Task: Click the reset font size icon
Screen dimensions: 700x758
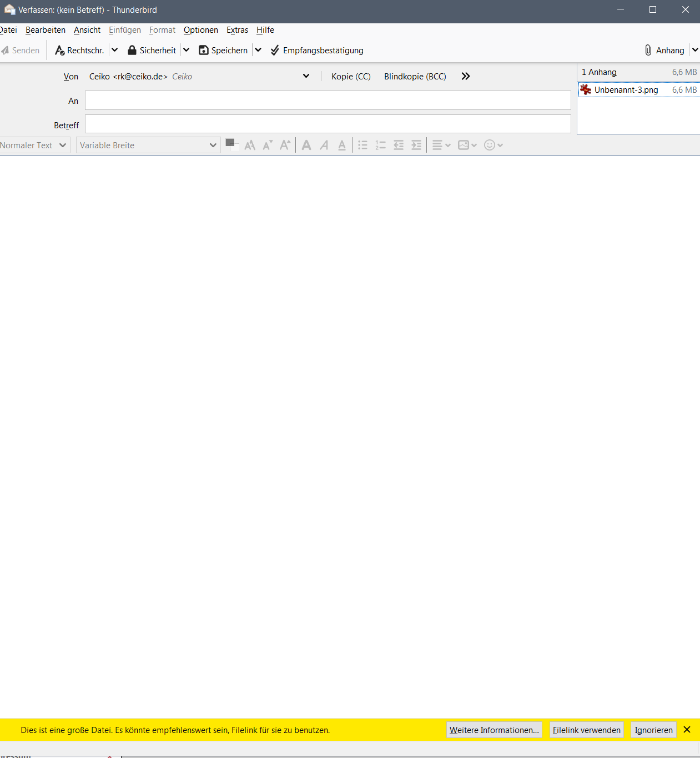Action: tap(250, 145)
